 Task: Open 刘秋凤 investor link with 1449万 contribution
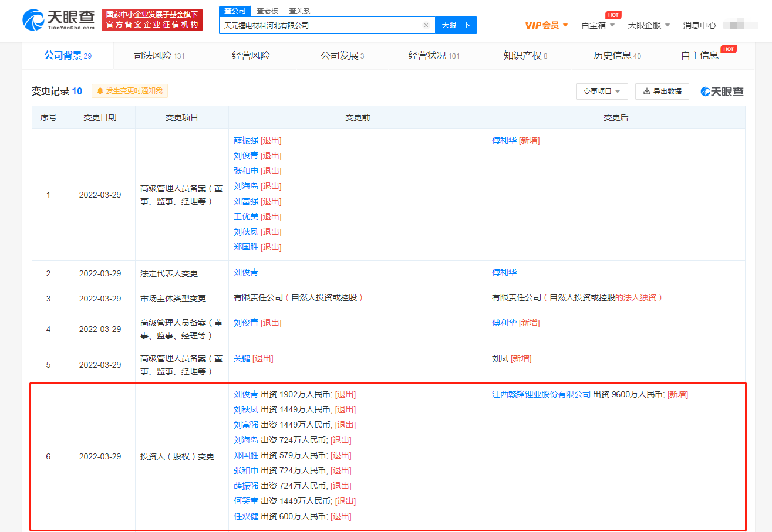(246, 410)
